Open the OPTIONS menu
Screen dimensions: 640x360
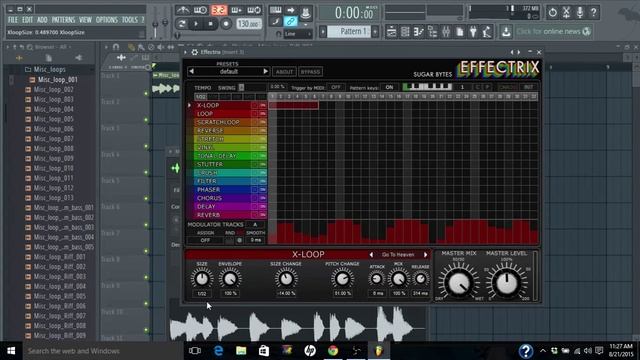[x=107, y=20]
